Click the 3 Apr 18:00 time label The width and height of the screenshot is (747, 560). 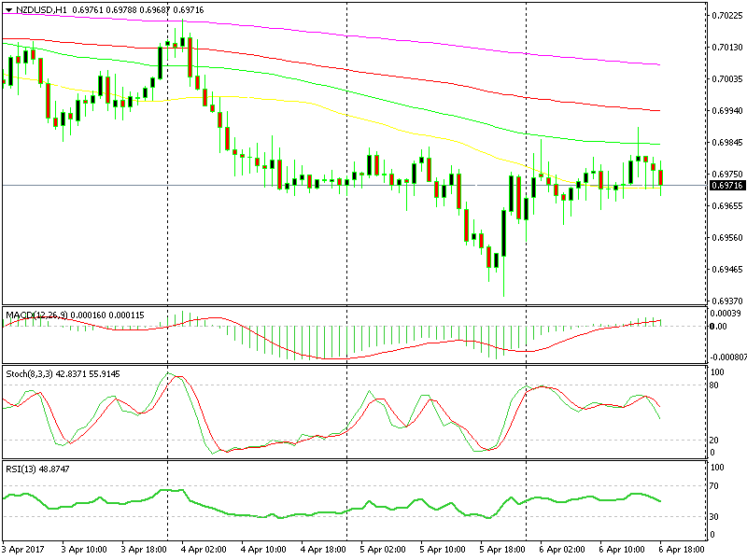click(x=144, y=550)
